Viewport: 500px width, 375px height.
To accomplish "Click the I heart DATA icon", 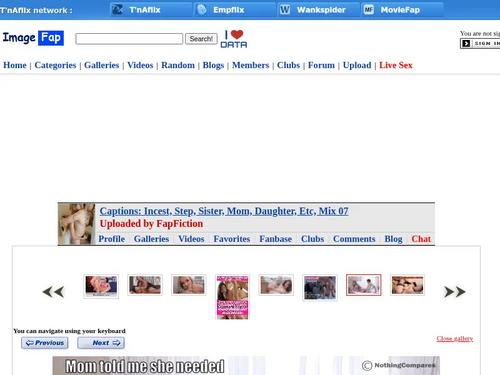I will pos(234,39).
